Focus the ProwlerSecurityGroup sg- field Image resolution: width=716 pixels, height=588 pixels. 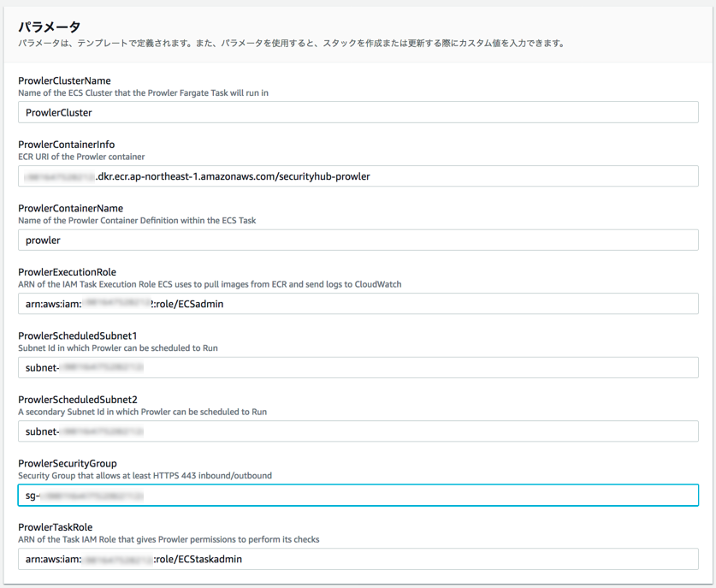(358, 496)
